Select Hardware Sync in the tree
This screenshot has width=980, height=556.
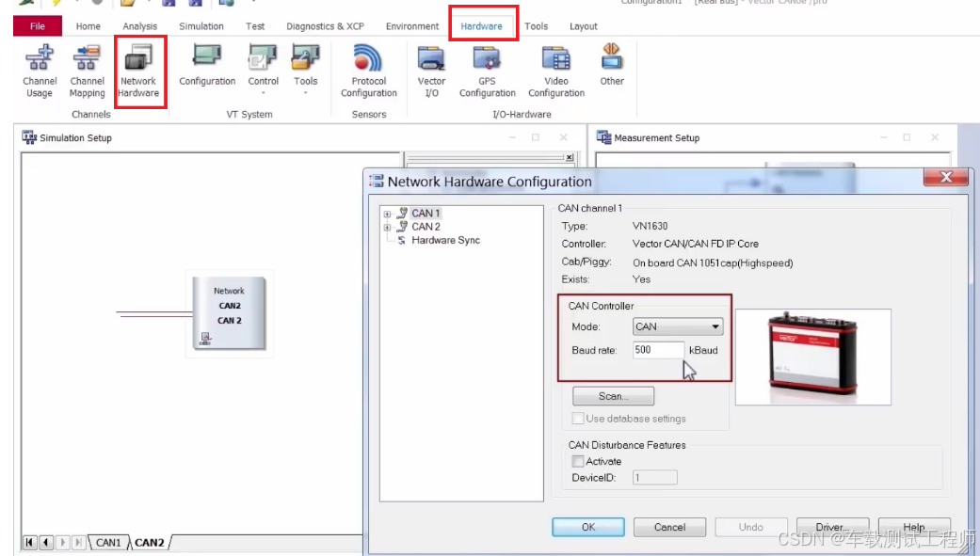445,241
